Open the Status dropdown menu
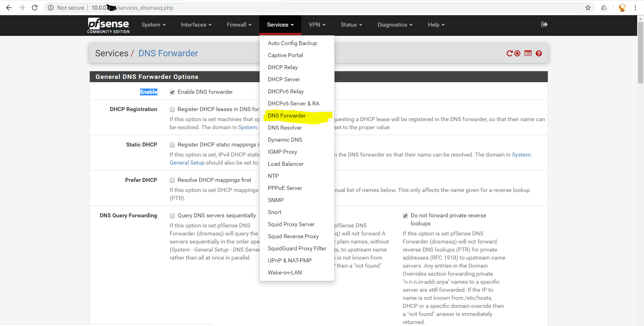Image resolution: width=644 pixels, height=326 pixels. point(351,25)
